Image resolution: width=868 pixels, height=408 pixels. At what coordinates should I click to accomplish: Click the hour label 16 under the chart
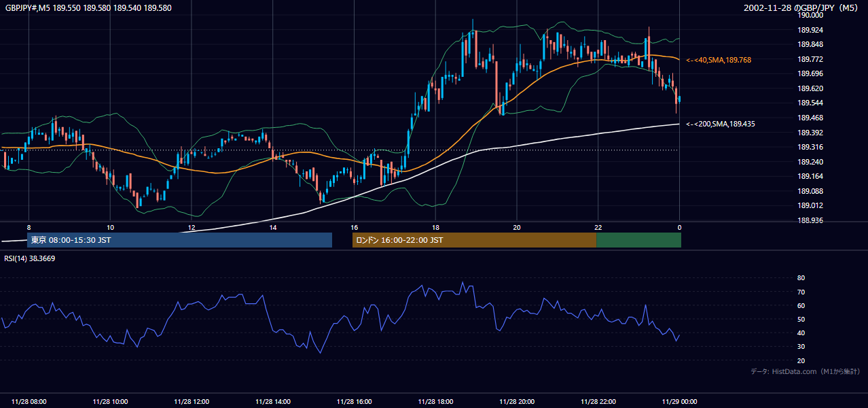point(354,227)
